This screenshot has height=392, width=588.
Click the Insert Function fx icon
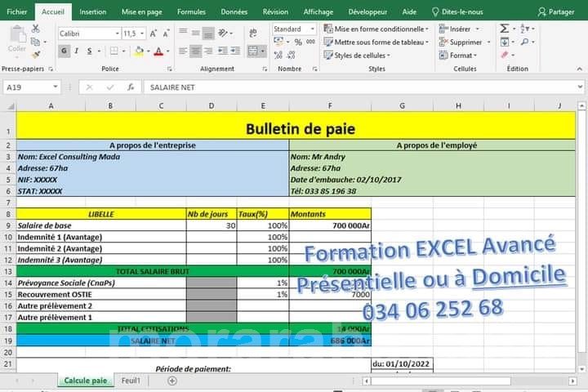(130, 87)
